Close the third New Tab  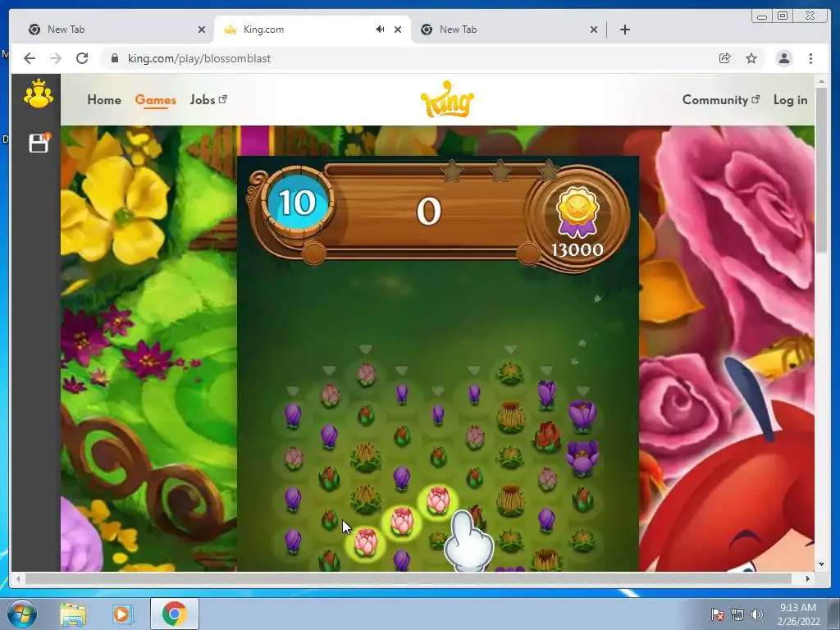point(594,30)
